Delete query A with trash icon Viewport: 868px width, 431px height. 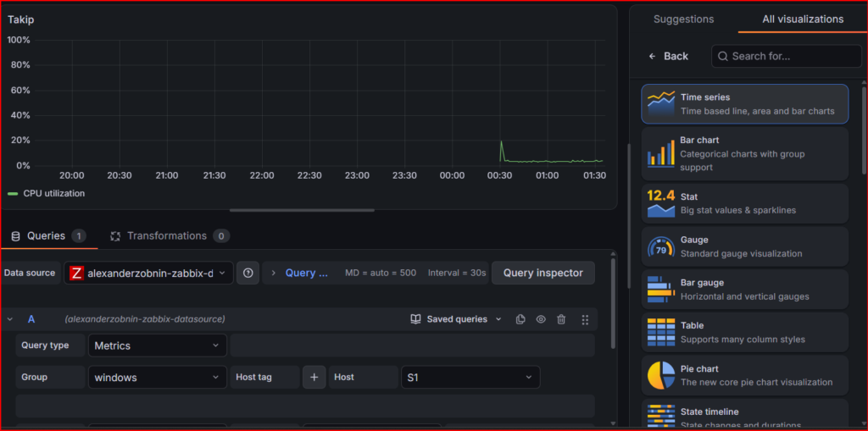pos(561,319)
